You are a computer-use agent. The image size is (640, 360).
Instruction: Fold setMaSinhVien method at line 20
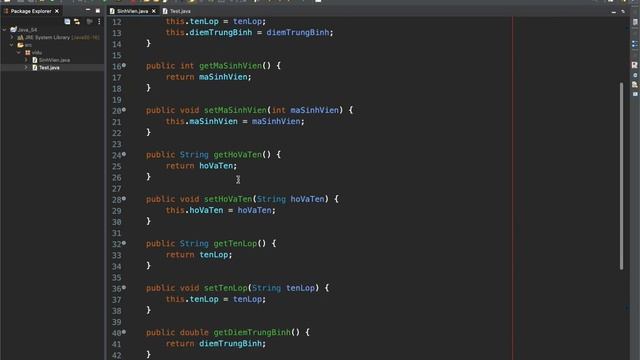[x=124, y=110]
